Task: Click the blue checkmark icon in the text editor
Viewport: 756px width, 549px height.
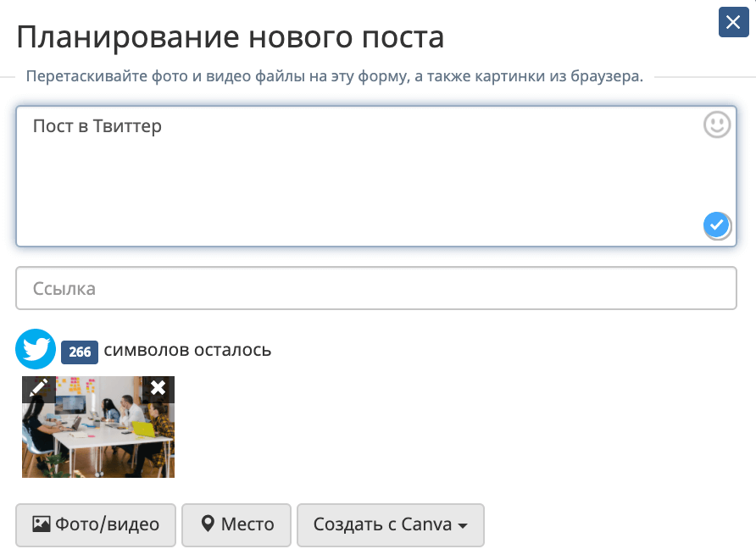Action: [x=716, y=225]
